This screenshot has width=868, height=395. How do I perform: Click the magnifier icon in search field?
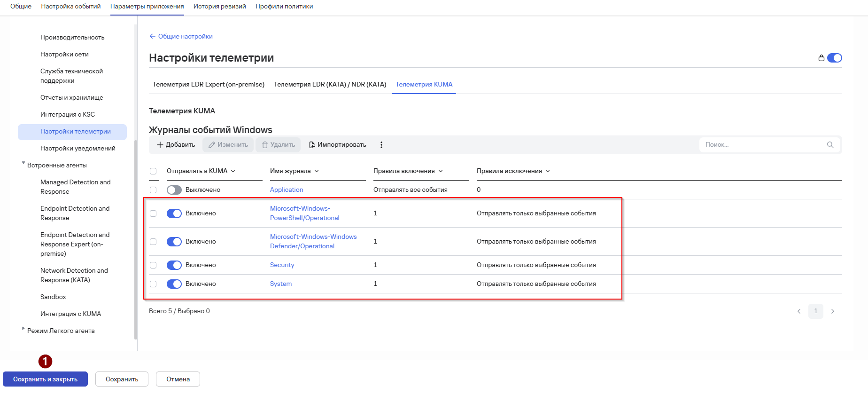point(830,145)
